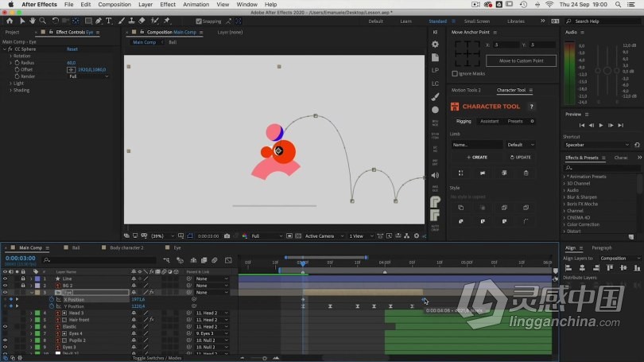This screenshot has height=362, width=644.
Task: Play the preview with the Play button
Action: click(601, 126)
